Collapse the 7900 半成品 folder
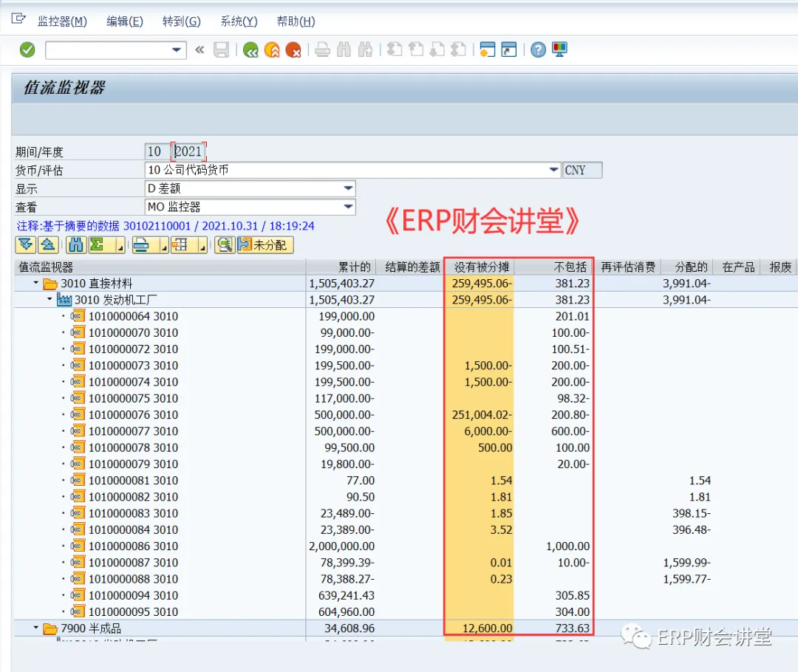 pyautogui.click(x=35, y=628)
